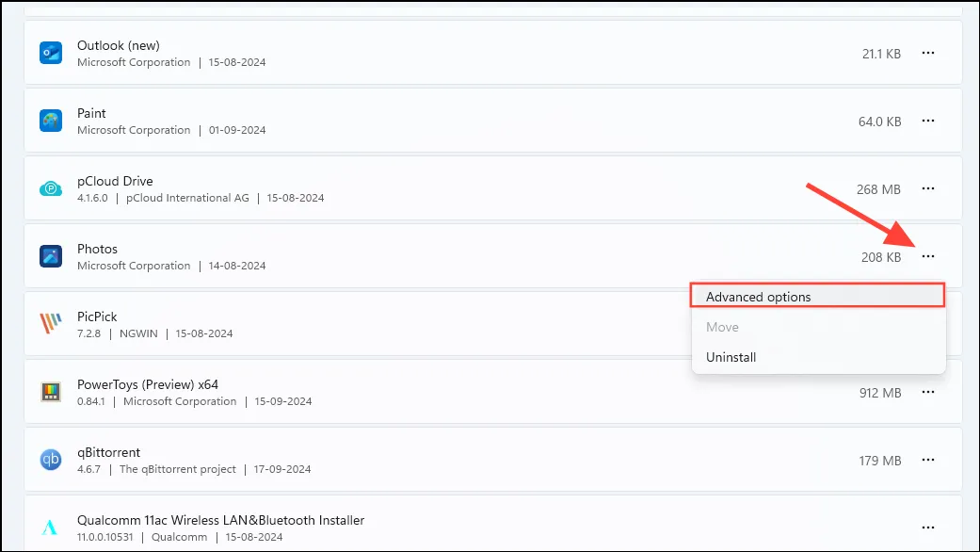The image size is (980, 552).
Task: Click the 01-09-2024 install date of Paint
Action: (237, 130)
